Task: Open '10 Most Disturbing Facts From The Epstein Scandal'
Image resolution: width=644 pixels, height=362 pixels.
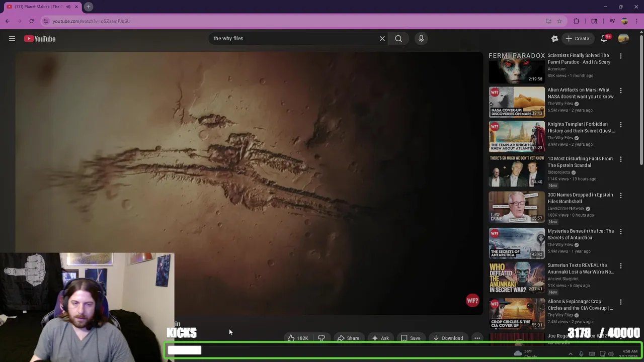Action: (x=580, y=162)
